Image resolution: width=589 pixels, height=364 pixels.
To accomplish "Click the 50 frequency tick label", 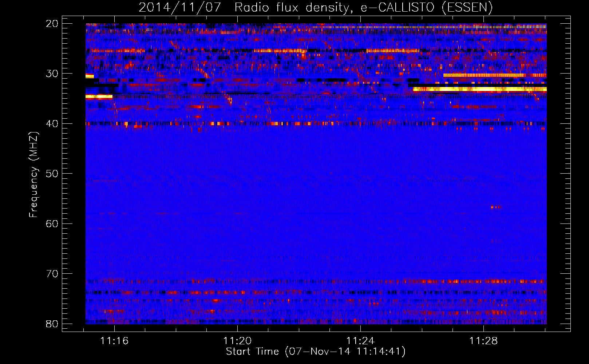I will click(52, 174).
